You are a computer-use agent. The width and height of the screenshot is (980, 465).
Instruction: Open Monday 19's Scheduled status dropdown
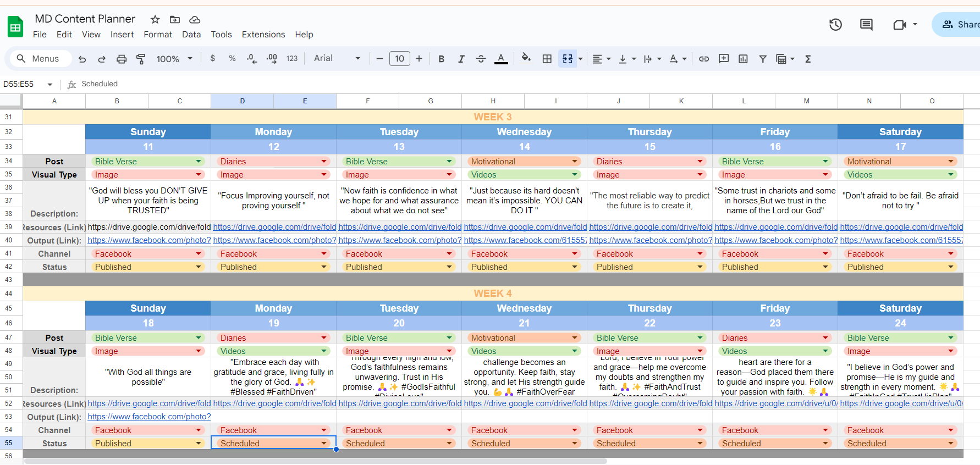(x=324, y=443)
